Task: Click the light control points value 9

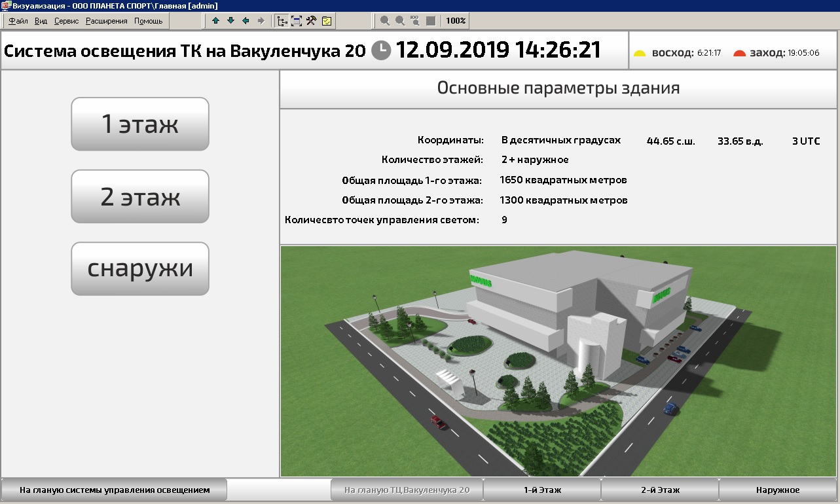Action: (504, 220)
